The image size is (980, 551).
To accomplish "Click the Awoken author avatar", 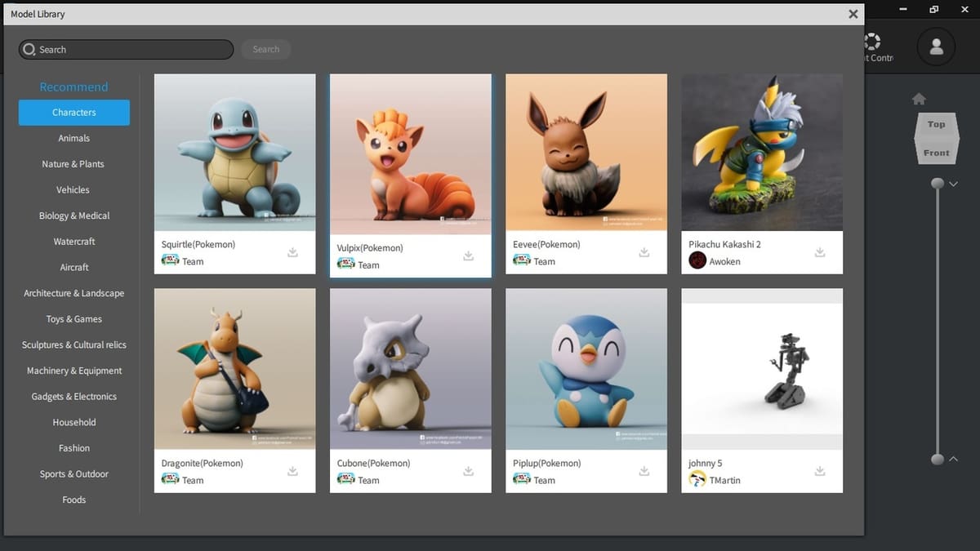I will point(697,260).
